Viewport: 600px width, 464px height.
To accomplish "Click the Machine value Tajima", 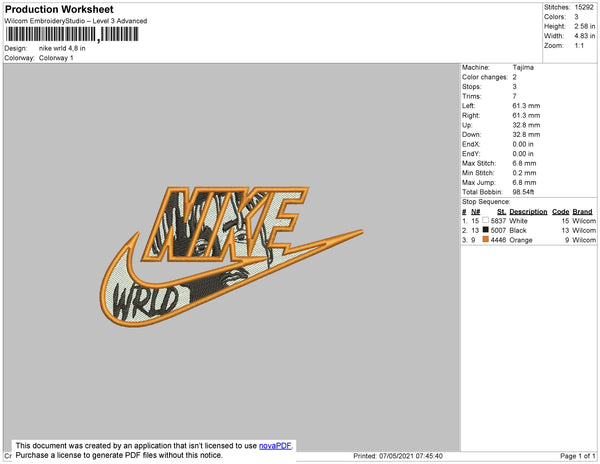I will point(523,67).
